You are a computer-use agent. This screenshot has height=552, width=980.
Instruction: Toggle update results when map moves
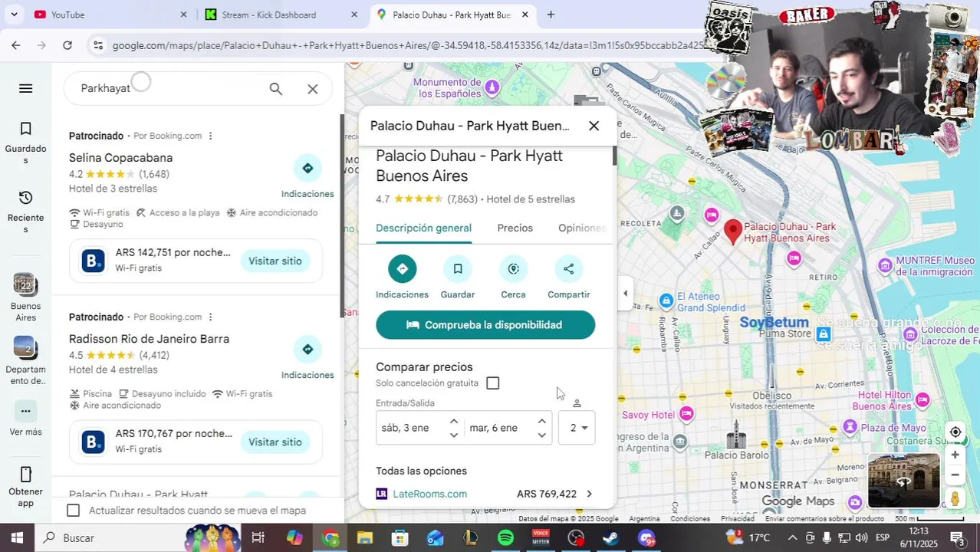(73, 511)
